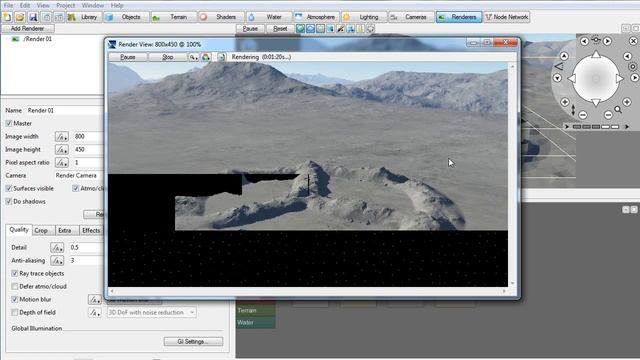This screenshot has width=640, height=360.
Task: Stop the rendering in Render View window
Action: (x=168, y=57)
